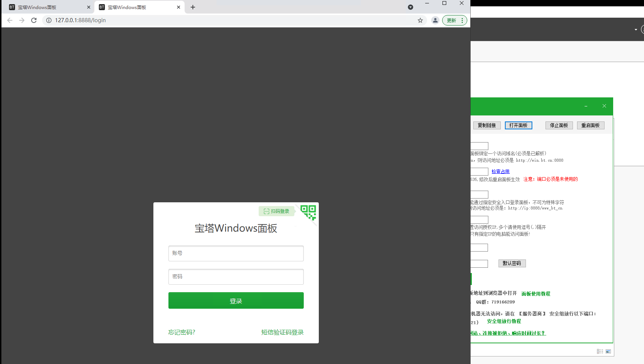The height and width of the screenshot is (364, 644).
Task: Open the tab search dropdown arrow
Action: tap(411, 7)
